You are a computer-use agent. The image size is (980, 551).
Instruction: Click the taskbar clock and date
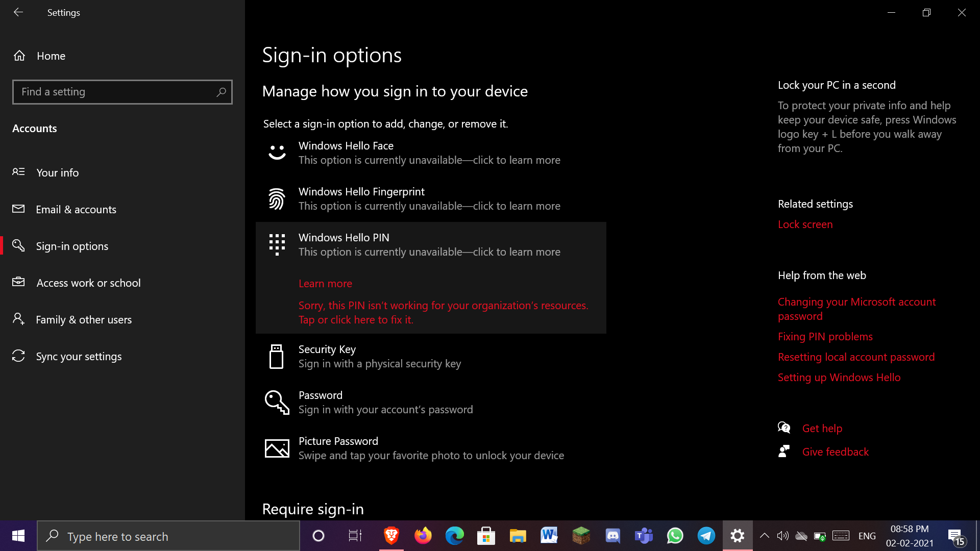point(910,536)
